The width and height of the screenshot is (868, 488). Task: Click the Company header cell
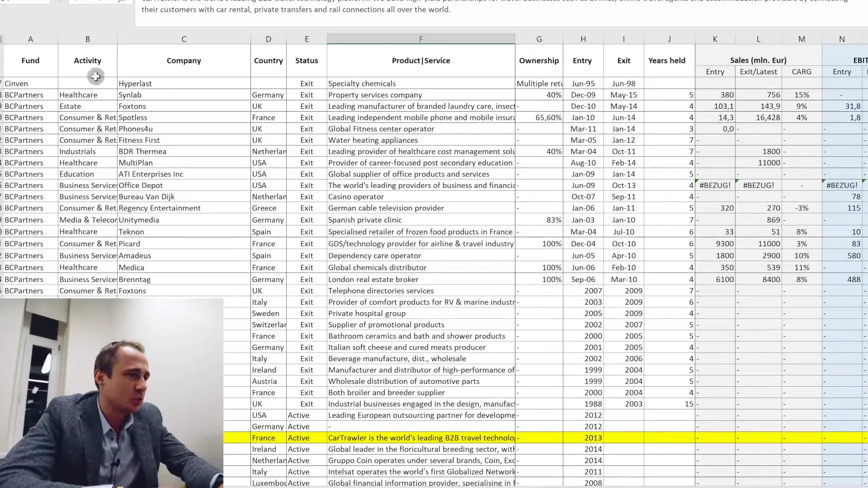(x=184, y=61)
